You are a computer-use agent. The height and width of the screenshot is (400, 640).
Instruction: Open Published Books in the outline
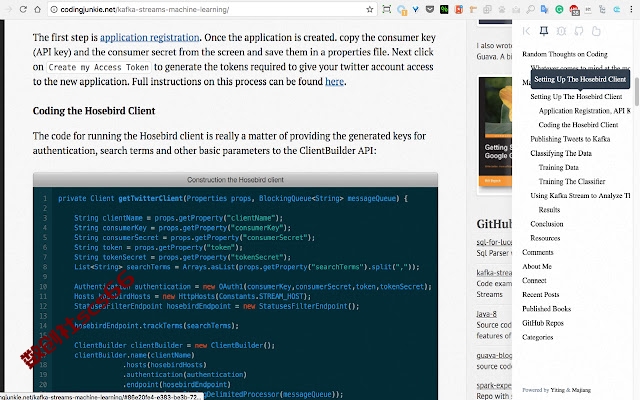tap(547, 309)
